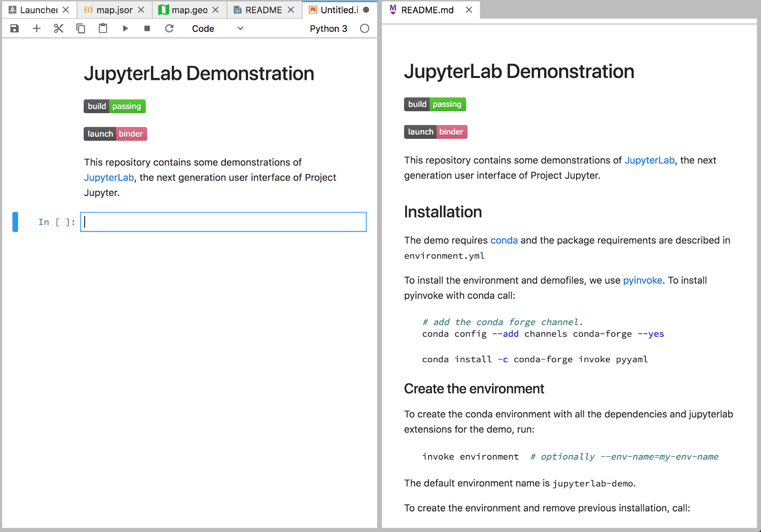The width and height of the screenshot is (761, 532).
Task: Open the conda link in Installation section
Action: click(504, 241)
